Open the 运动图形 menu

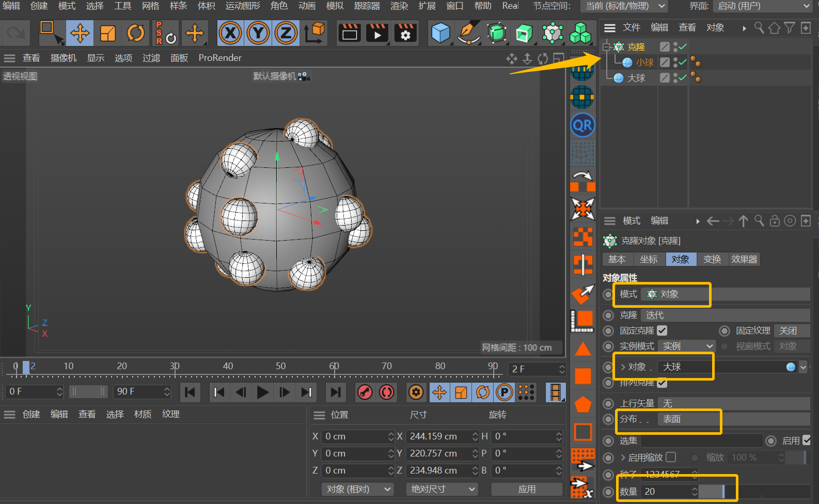tap(243, 6)
